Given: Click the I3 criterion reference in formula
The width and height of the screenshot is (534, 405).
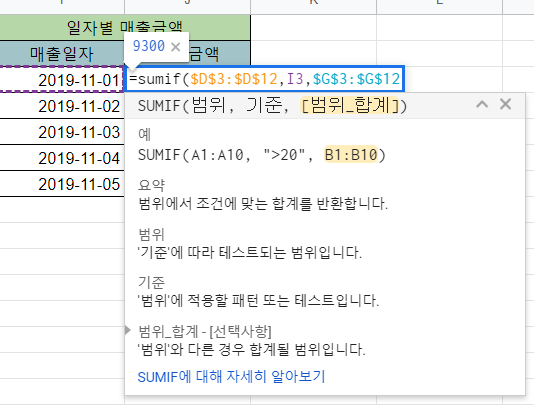Looking at the screenshot, I should pyautogui.click(x=295, y=79).
